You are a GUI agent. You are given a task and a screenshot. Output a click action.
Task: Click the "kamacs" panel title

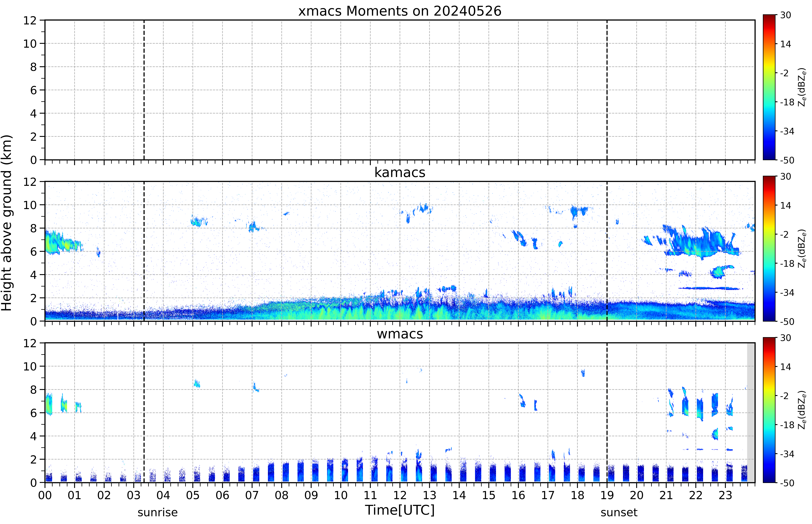[400, 172]
